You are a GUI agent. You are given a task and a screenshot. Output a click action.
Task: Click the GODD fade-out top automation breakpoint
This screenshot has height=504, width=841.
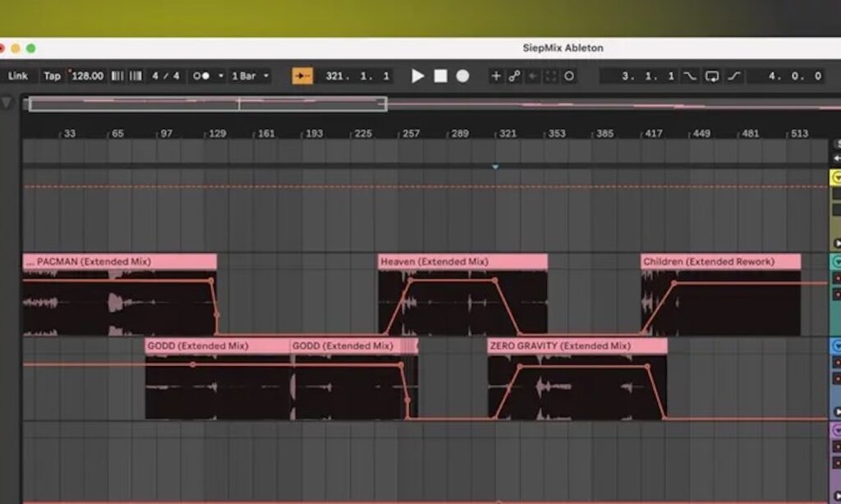click(x=401, y=365)
